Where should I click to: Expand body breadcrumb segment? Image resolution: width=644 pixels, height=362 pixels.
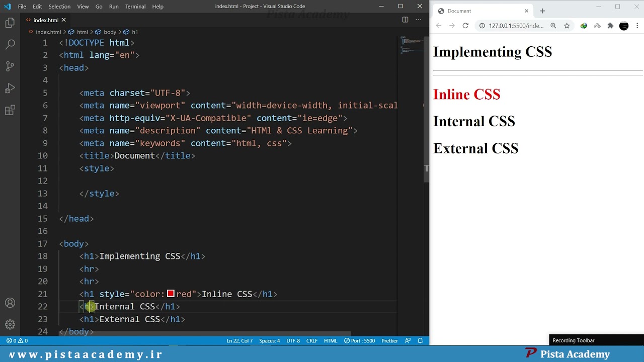point(110,32)
